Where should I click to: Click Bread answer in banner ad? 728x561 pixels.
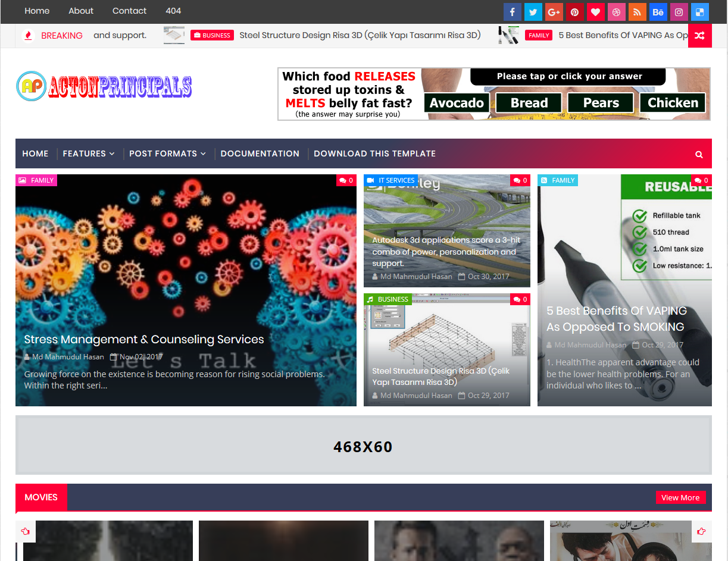coord(529,103)
